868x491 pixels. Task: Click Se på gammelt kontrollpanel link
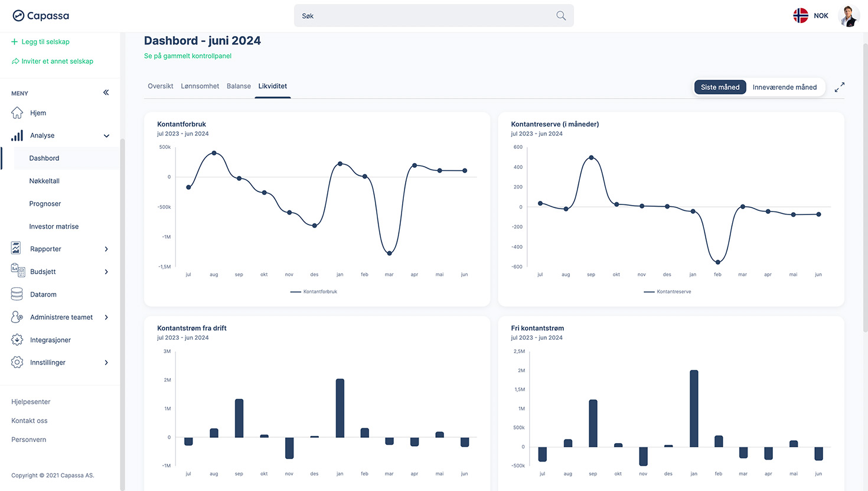(x=188, y=56)
